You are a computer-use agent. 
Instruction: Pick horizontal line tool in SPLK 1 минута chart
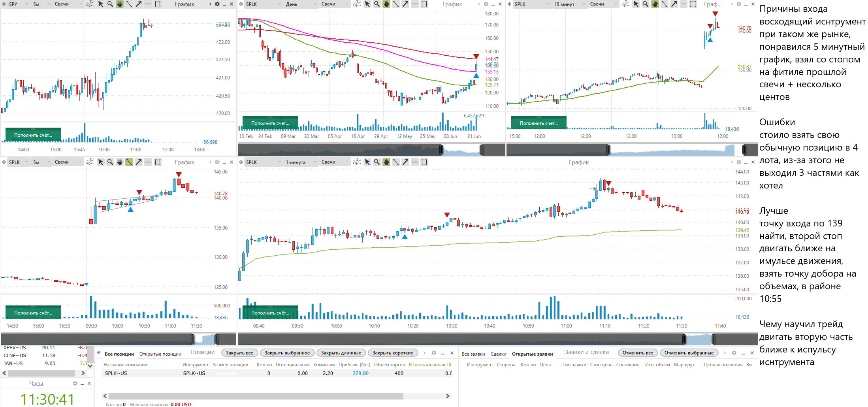pyautogui.click(x=415, y=162)
